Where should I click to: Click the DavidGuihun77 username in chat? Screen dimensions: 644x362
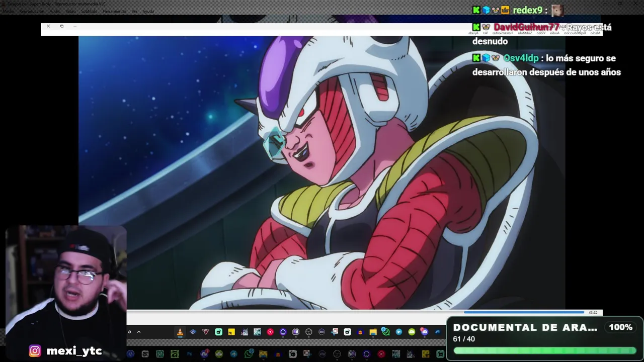pos(526,27)
